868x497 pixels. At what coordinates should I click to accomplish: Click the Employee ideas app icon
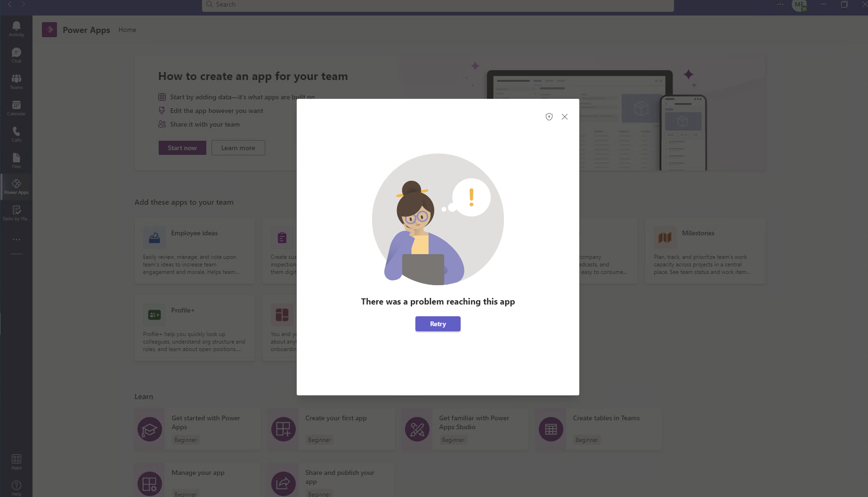point(154,238)
